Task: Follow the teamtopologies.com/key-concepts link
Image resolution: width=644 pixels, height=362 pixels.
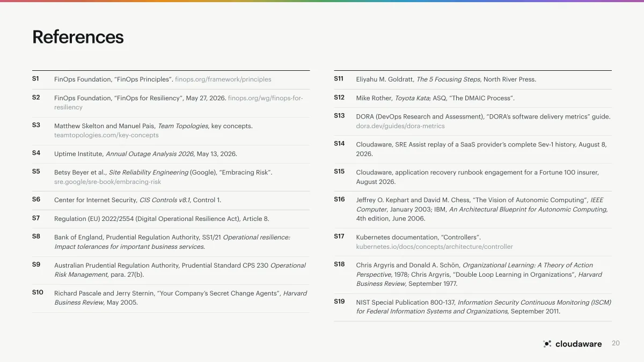Action: (x=106, y=135)
